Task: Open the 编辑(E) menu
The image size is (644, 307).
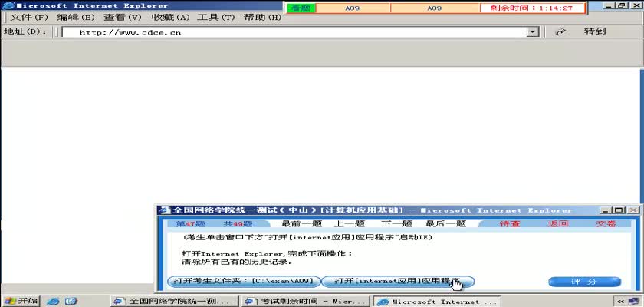Action: tap(76, 18)
